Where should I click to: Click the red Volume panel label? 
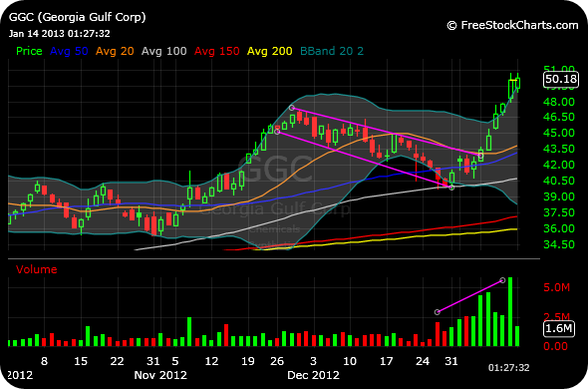(x=36, y=269)
